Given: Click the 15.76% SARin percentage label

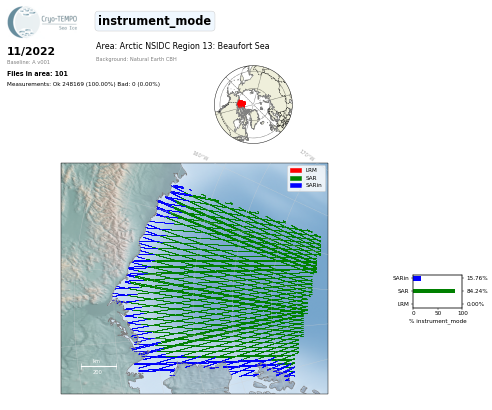Looking at the screenshot, I should (x=477, y=278).
